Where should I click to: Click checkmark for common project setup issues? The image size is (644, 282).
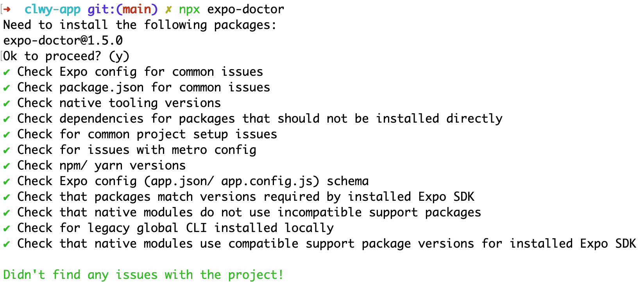point(7,135)
